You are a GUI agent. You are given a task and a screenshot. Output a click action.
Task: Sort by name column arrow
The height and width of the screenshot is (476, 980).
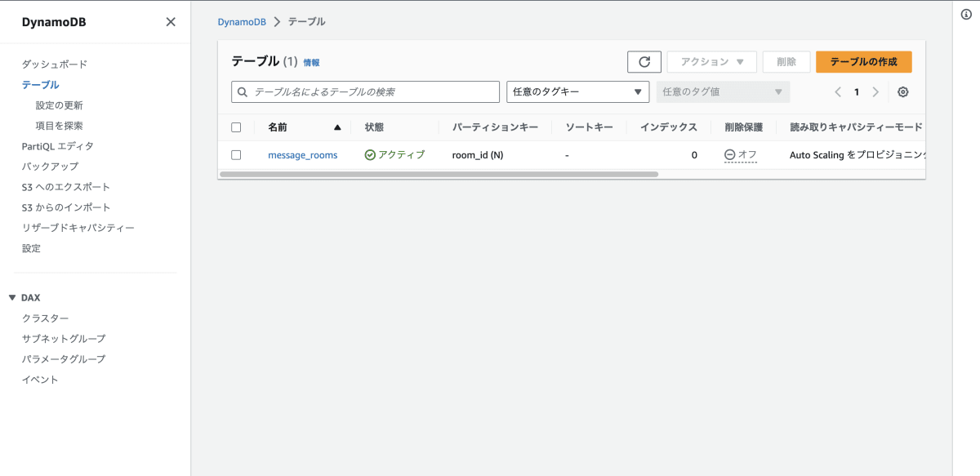337,127
